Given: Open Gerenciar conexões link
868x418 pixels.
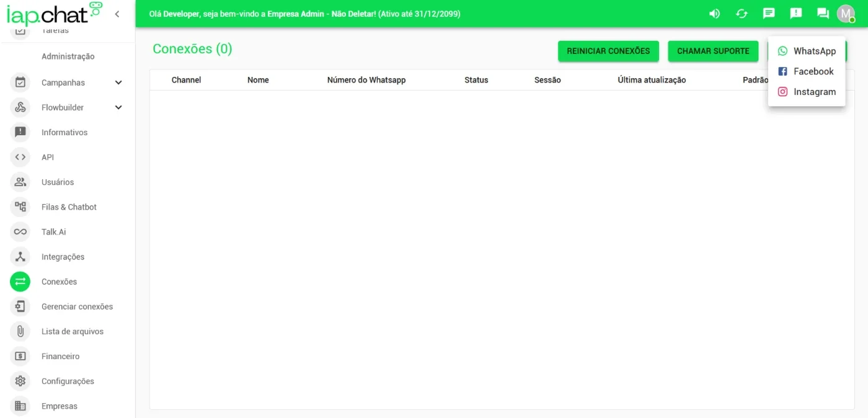Looking at the screenshot, I should (x=77, y=306).
